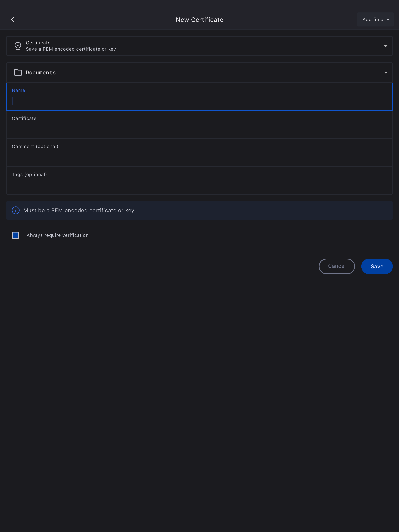Click the certificate ribbon badge icon

(x=18, y=46)
